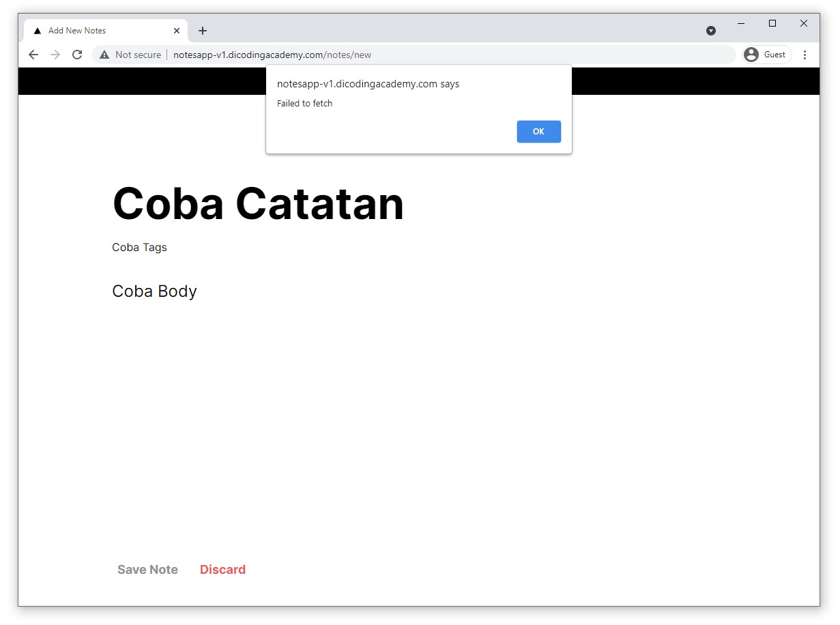
Task: Click the triangle favicon on the tab
Action: click(x=38, y=31)
